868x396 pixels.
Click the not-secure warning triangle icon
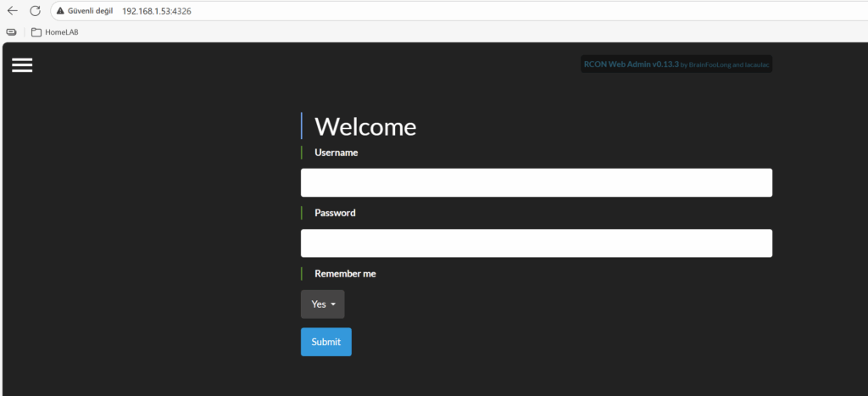61,11
